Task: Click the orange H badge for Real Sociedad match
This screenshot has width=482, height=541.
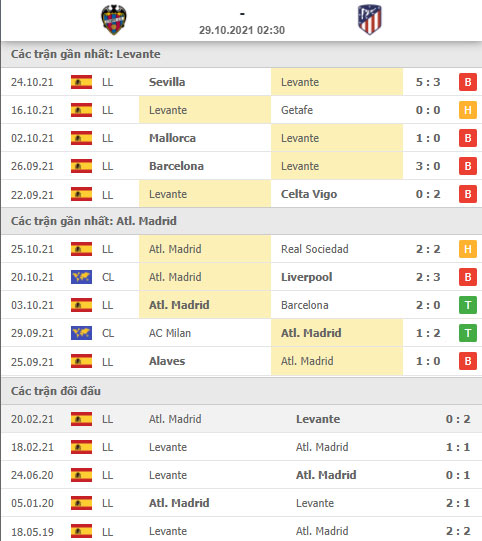Action: tap(468, 249)
